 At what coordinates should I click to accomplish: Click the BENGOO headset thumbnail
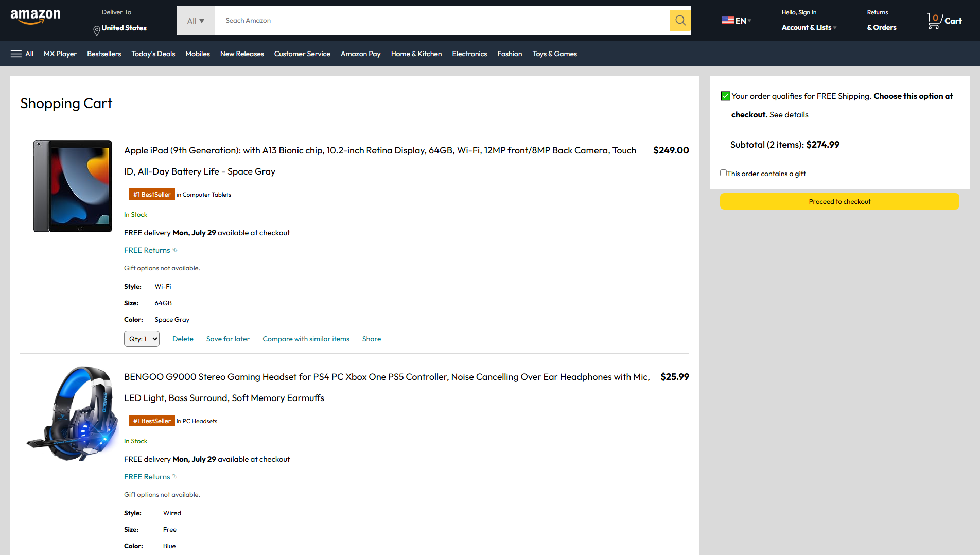click(x=72, y=413)
